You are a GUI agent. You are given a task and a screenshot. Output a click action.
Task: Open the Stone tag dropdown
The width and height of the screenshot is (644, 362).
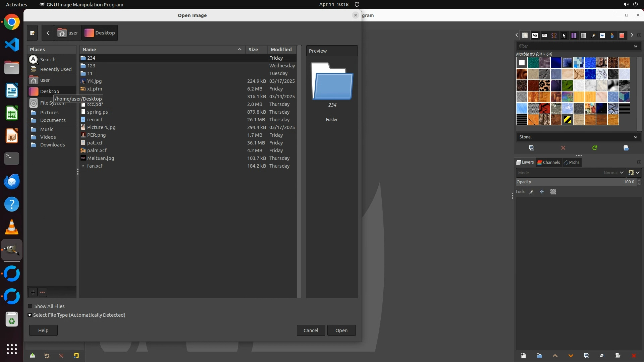click(x=635, y=137)
